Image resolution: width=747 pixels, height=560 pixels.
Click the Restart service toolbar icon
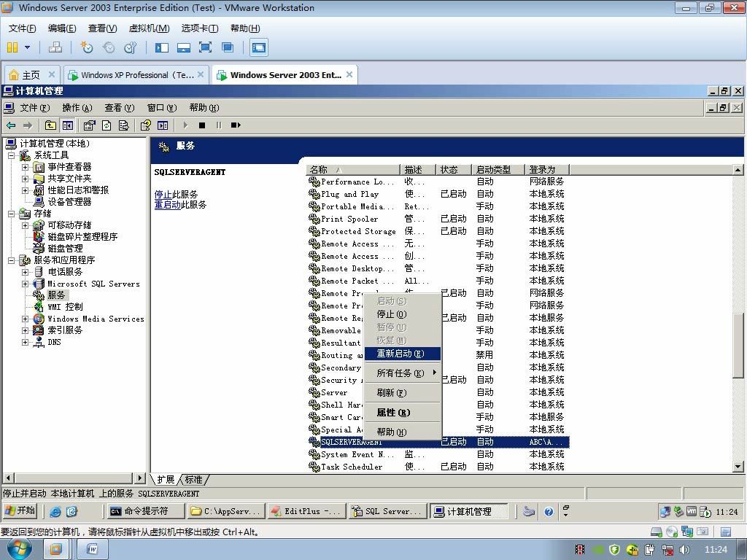click(236, 125)
